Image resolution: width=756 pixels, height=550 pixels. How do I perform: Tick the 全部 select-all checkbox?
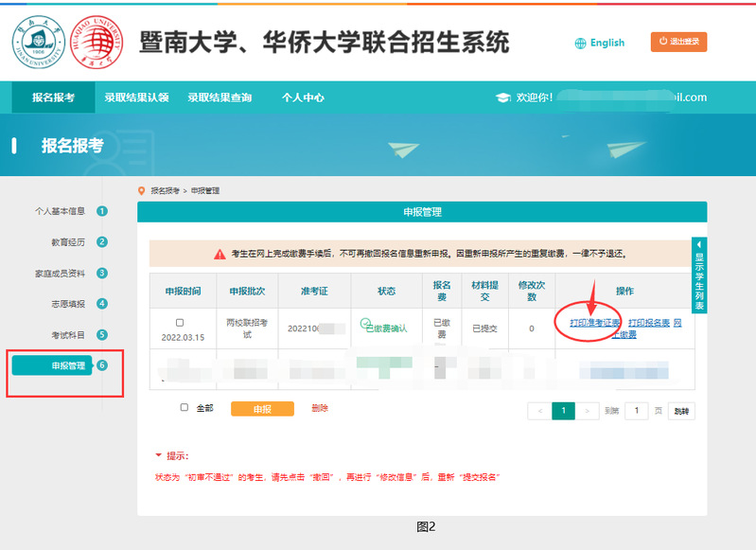click(185, 407)
